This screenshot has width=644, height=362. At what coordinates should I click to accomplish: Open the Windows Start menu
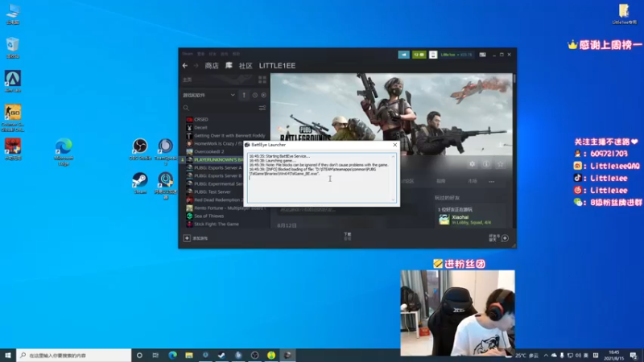point(8,355)
